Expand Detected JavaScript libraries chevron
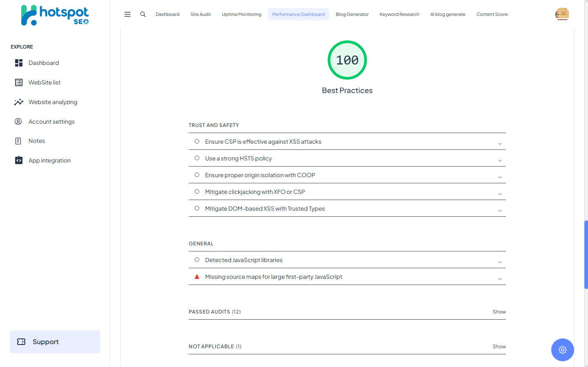The width and height of the screenshot is (588, 367). point(500,262)
